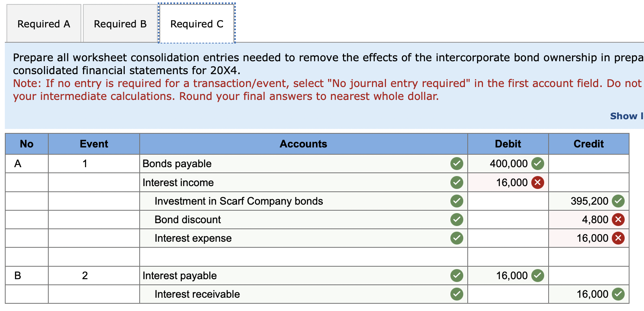Viewport: 644px width, 311px height.
Task: Click the checkmark next to the 395,200 credit amount
Action: point(618,201)
